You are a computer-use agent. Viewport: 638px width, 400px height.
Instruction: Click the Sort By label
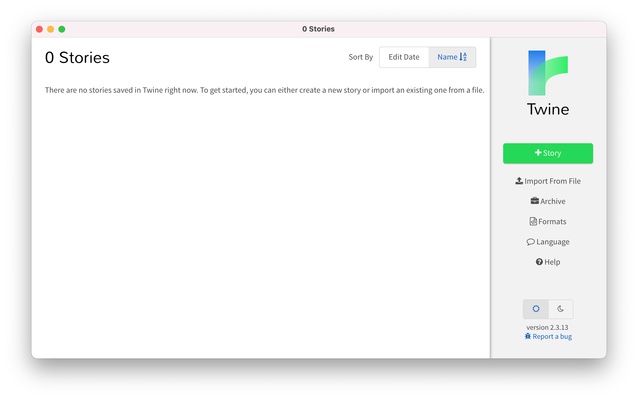pyautogui.click(x=361, y=57)
